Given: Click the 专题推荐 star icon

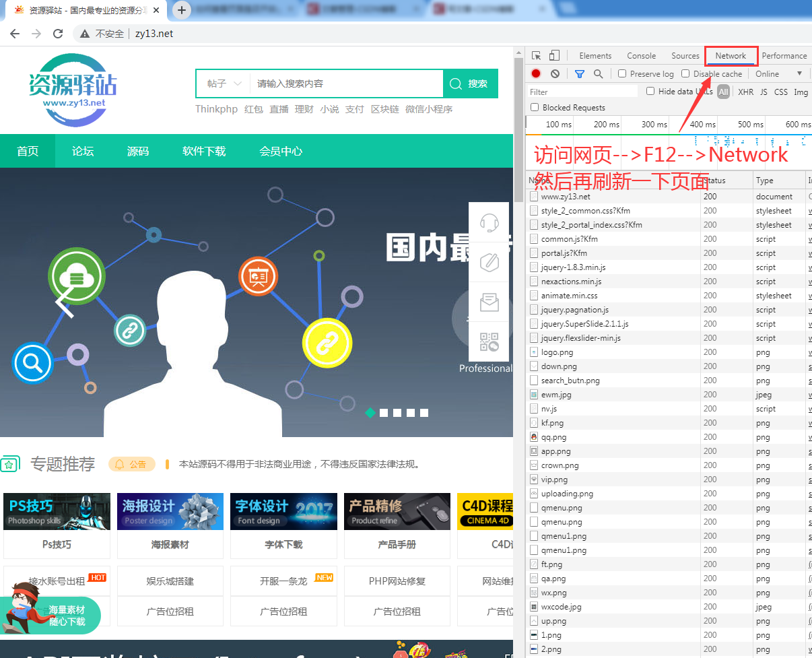Looking at the screenshot, I should click(x=9, y=464).
